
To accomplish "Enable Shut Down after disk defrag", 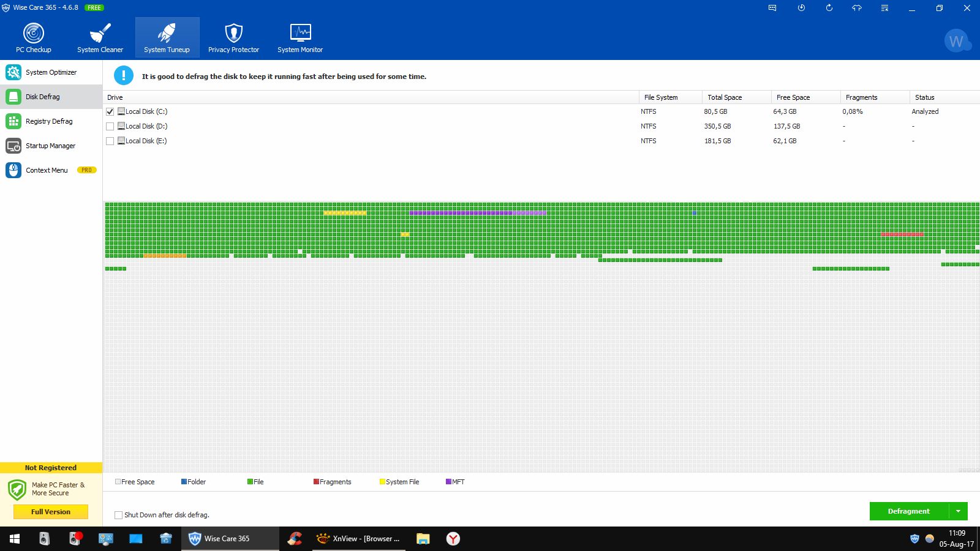I will pos(118,515).
